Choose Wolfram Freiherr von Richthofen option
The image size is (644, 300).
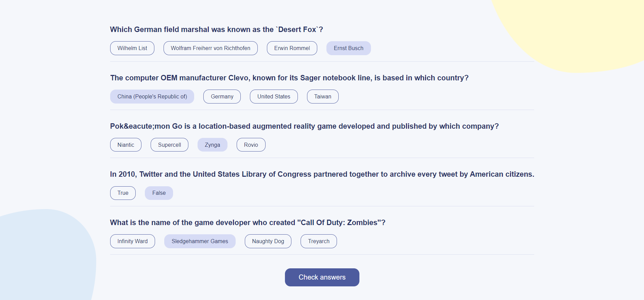click(210, 48)
